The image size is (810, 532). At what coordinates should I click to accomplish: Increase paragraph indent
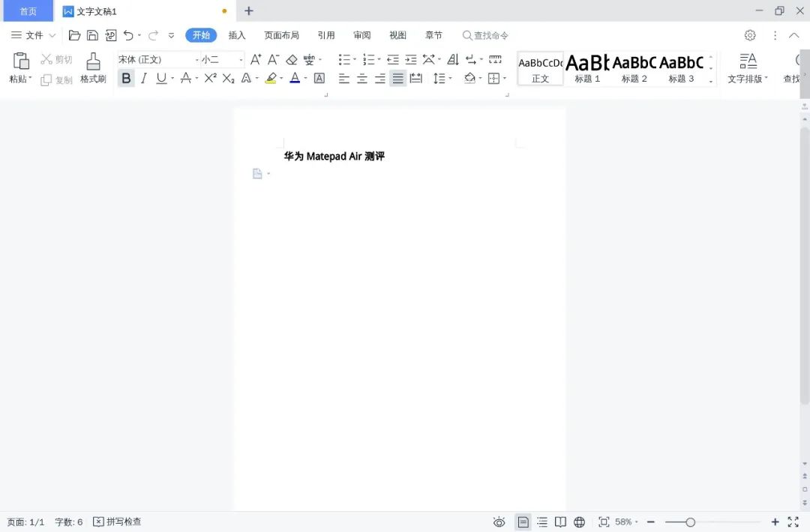[x=411, y=59]
